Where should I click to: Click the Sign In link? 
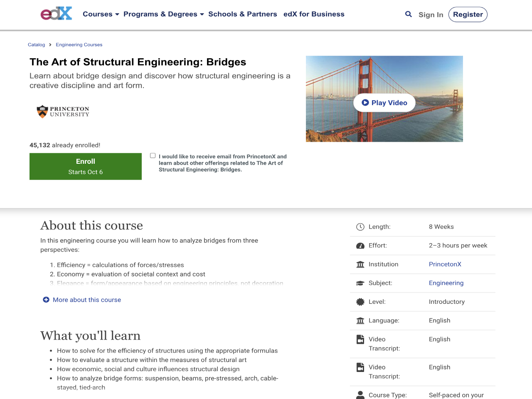coord(431,15)
